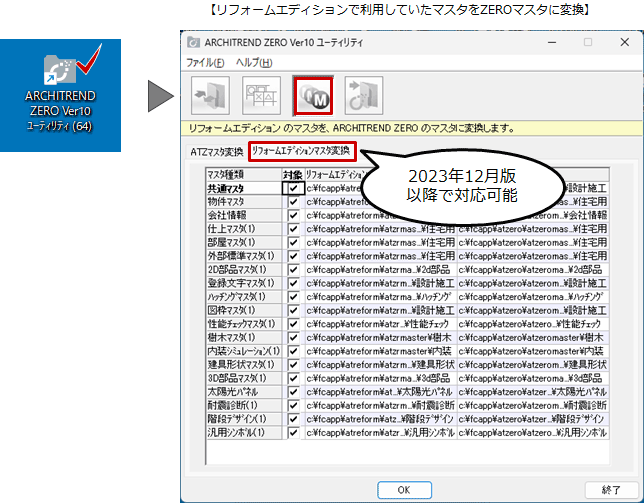Toggle the 耐震診断(1) checkbox
Screen dimensions: 644x503
pos(293,405)
